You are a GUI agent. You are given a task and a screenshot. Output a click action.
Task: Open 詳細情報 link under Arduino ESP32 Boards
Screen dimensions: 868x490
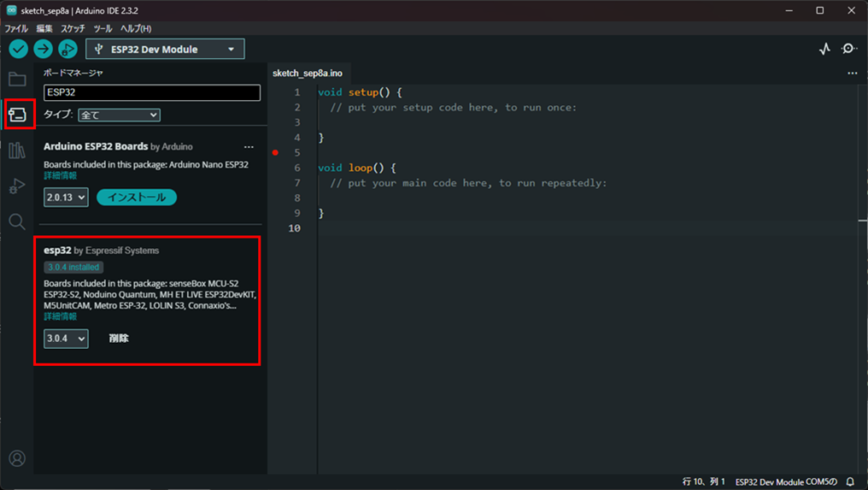click(x=61, y=175)
